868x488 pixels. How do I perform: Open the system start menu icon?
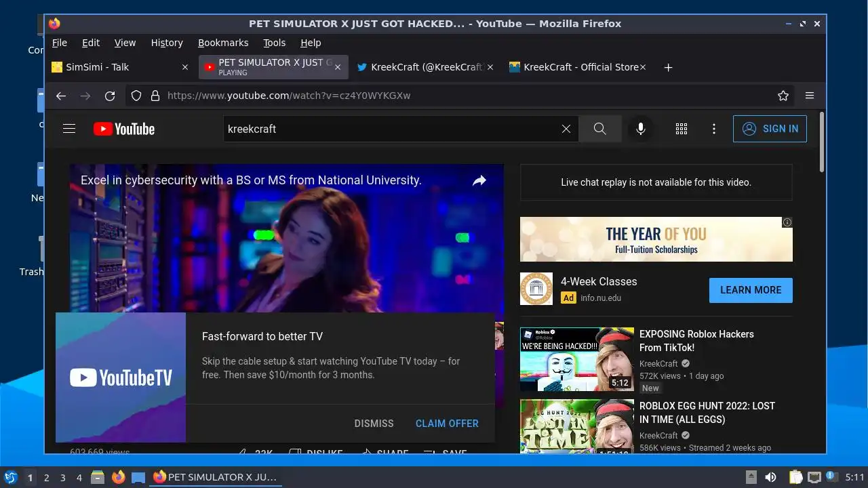[10, 477]
